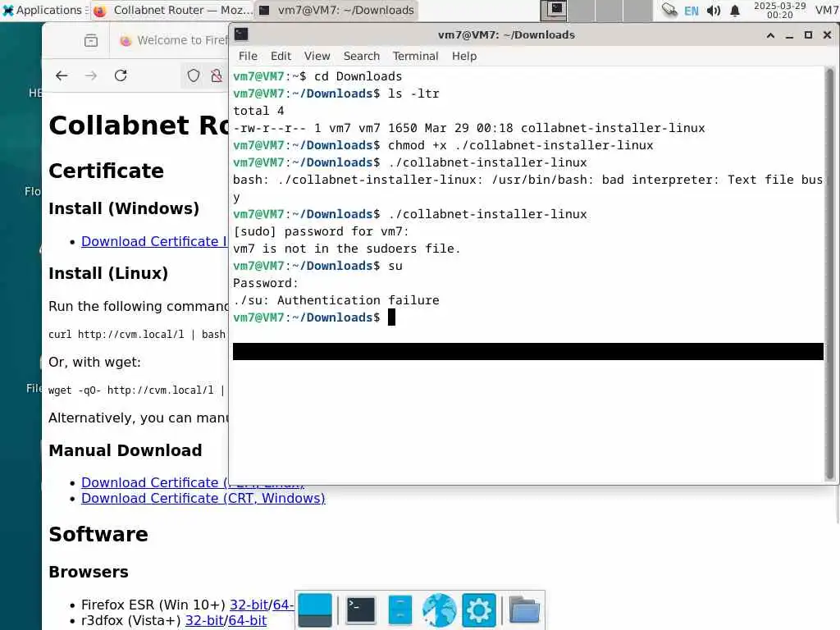
Task: Click 'vm7 is not in the sudoers file.' line
Action: [x=347, y=249]
